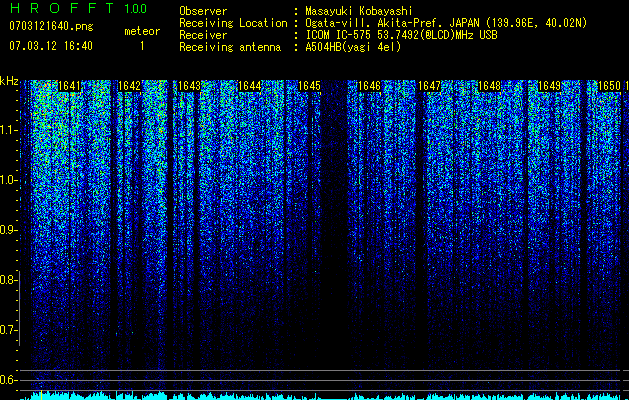Click the 1.0 frequency axis tick
This screenshot has height=400, width=629.
[x=7, y=180]
